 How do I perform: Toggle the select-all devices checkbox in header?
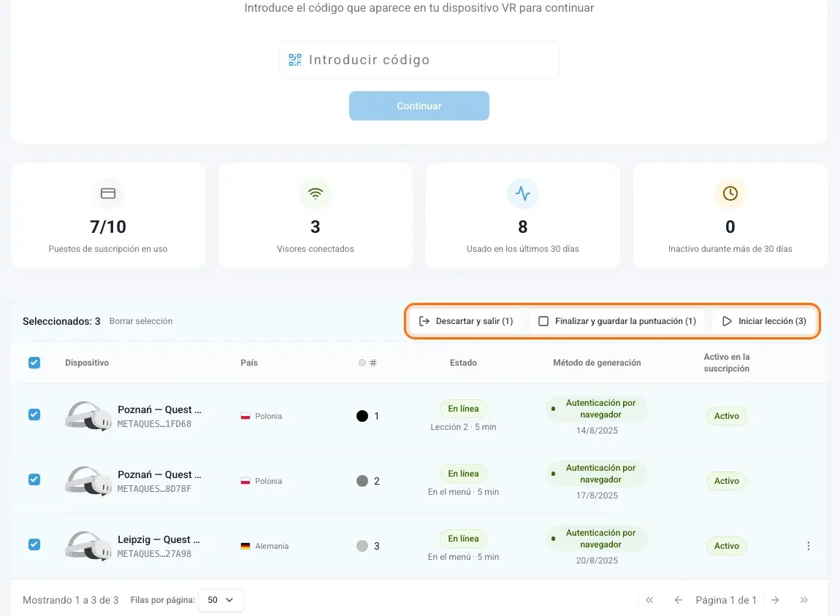point(34,363)
